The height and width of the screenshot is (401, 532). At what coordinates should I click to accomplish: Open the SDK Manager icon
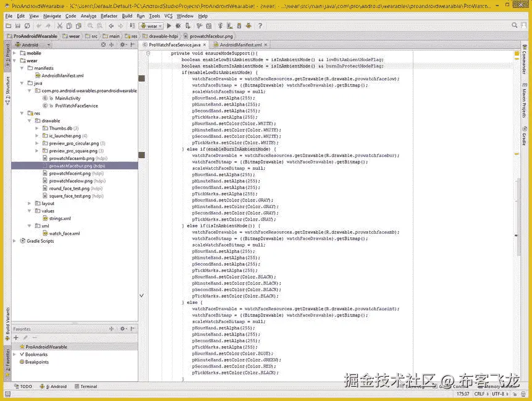239,26
